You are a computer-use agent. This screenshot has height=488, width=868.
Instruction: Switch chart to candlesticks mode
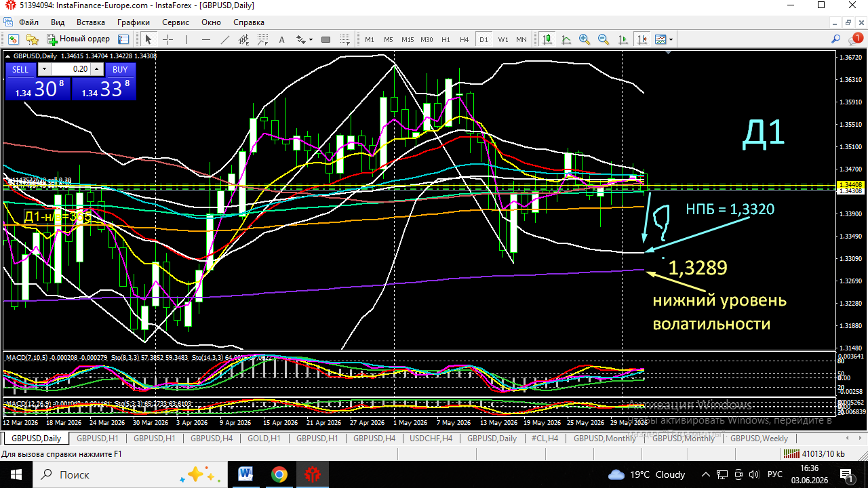point(547,39)
